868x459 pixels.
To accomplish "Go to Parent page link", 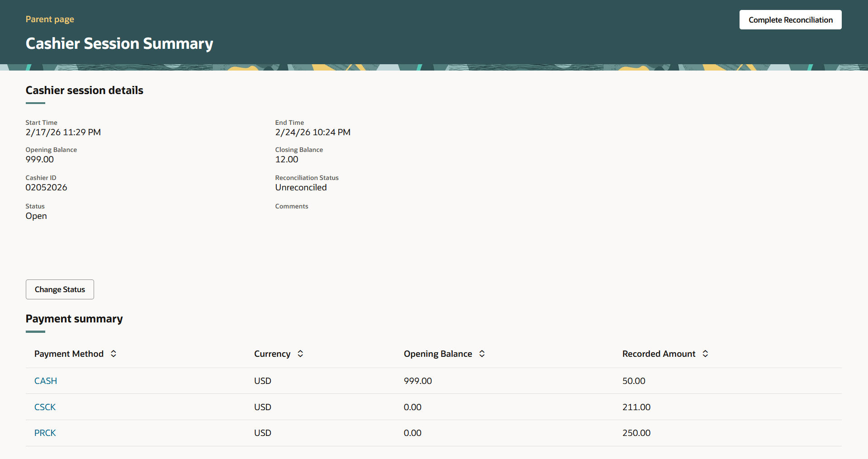I will coord(50,19).
